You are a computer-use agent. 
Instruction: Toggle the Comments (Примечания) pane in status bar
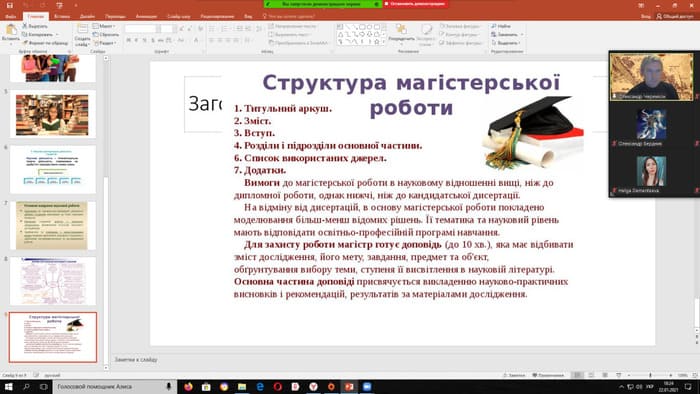click(548, 375)
